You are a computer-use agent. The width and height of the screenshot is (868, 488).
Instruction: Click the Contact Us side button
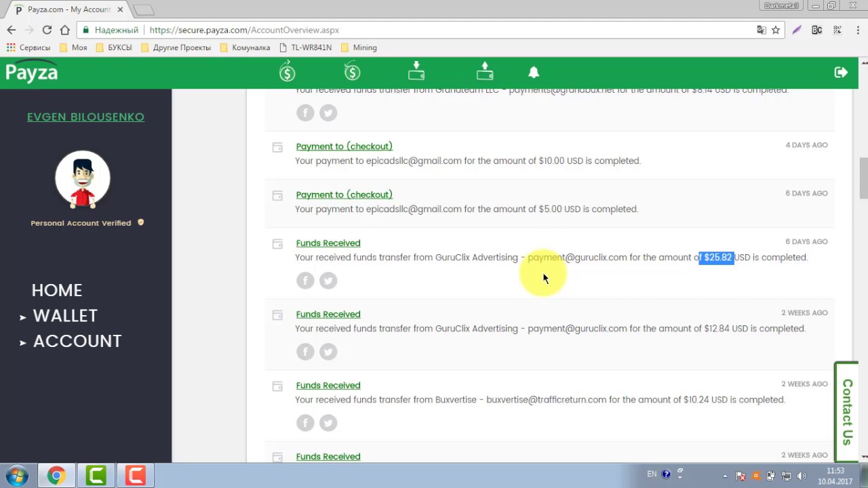[846, 412]
